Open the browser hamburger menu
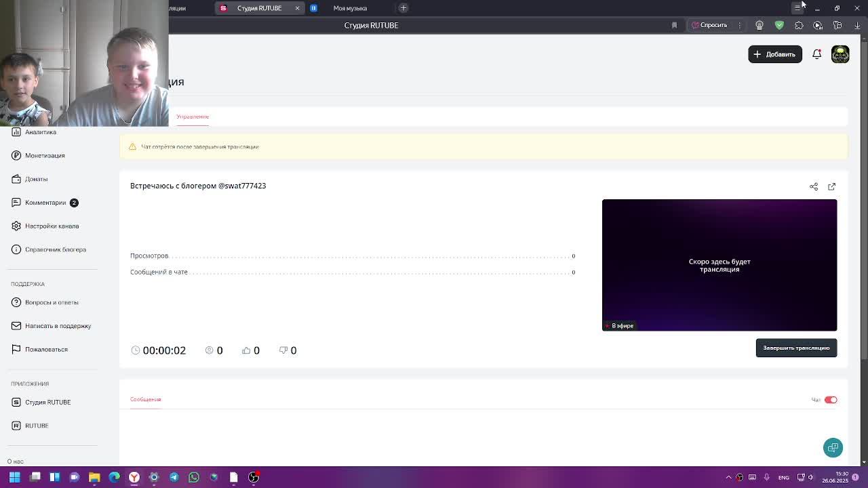 (797, 7)
